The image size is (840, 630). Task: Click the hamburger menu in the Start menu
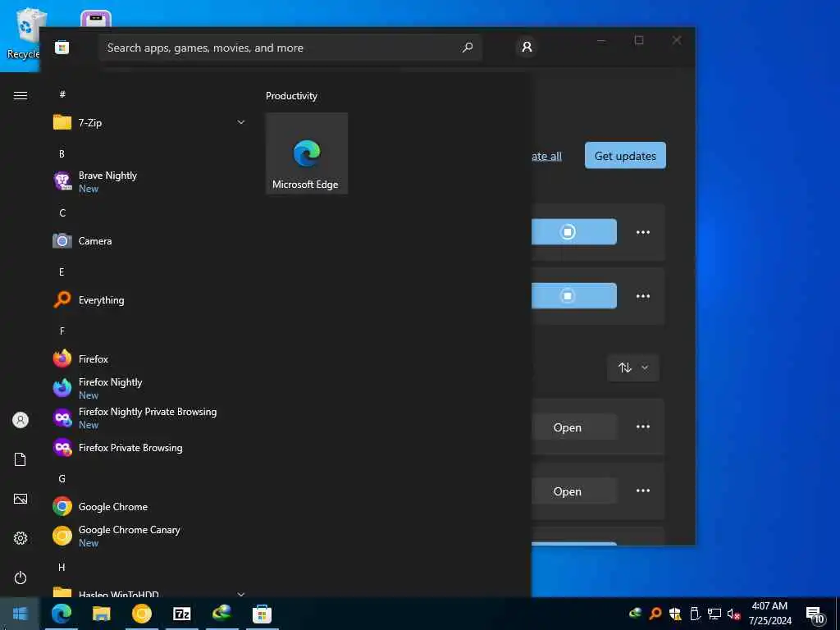point(21,95)
